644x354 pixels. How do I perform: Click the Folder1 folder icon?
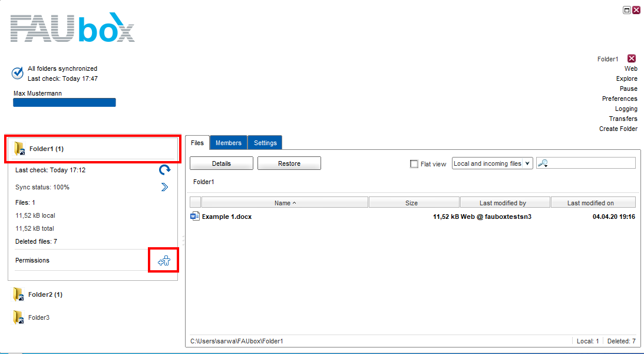(x=19, y=149)
